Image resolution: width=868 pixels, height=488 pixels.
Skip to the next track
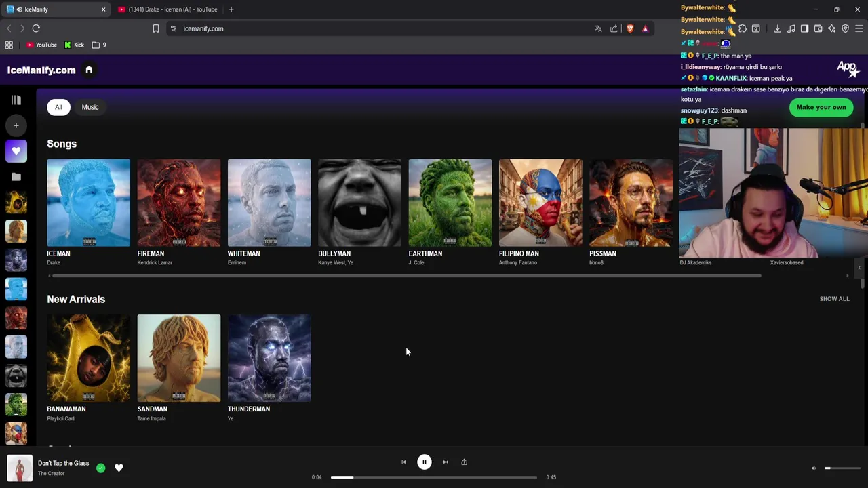pyautogui.click(x=446, y=462)
